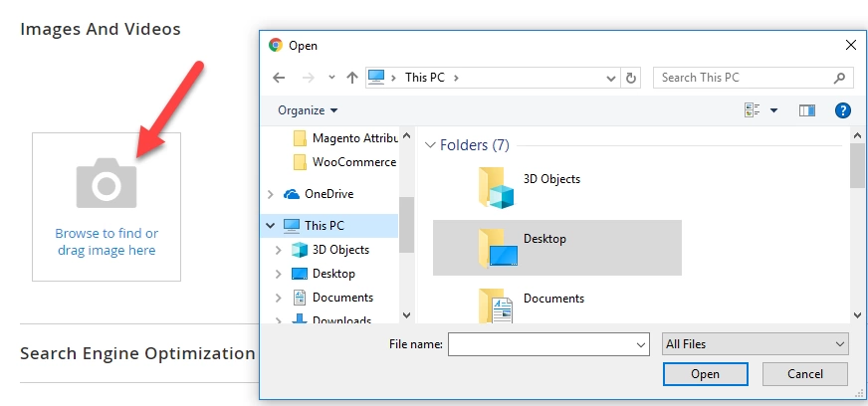Click the file list scrollbar thumb

pos(857,165)
